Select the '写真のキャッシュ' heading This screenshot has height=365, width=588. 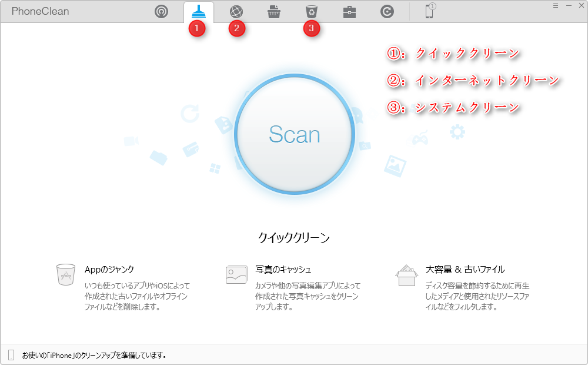tap(283, 269)
